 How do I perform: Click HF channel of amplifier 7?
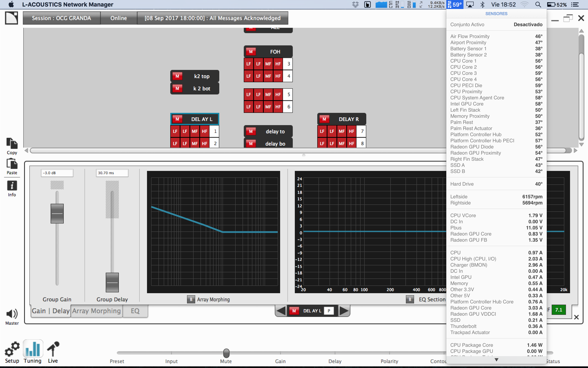point(351,131)
